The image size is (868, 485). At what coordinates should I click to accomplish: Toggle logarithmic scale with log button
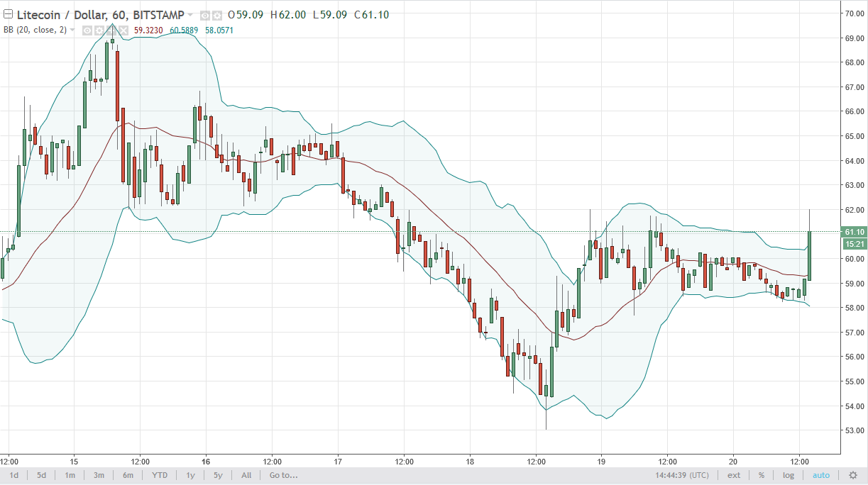point(789,475)
